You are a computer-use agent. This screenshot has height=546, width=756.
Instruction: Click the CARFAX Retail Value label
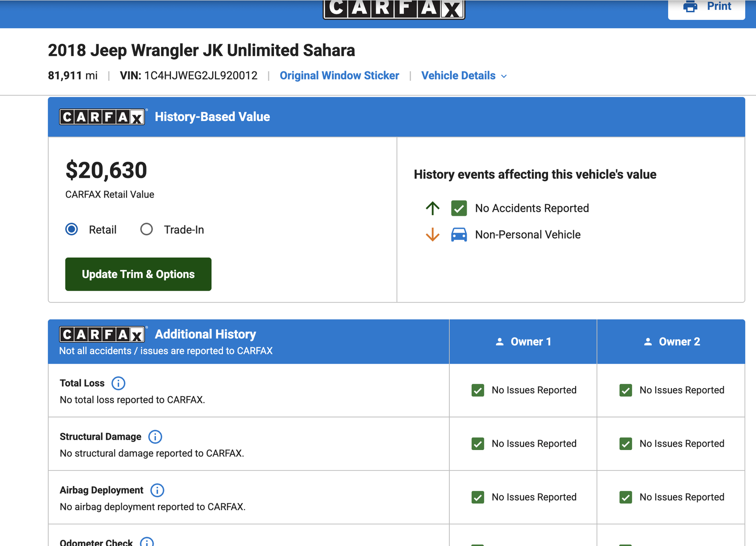coord(110,194)
